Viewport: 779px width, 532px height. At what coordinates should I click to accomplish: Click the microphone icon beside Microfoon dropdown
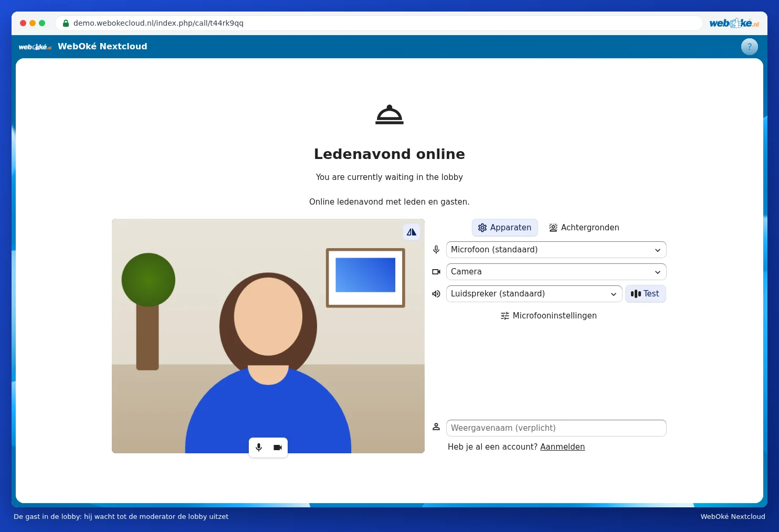coord(436,250)
